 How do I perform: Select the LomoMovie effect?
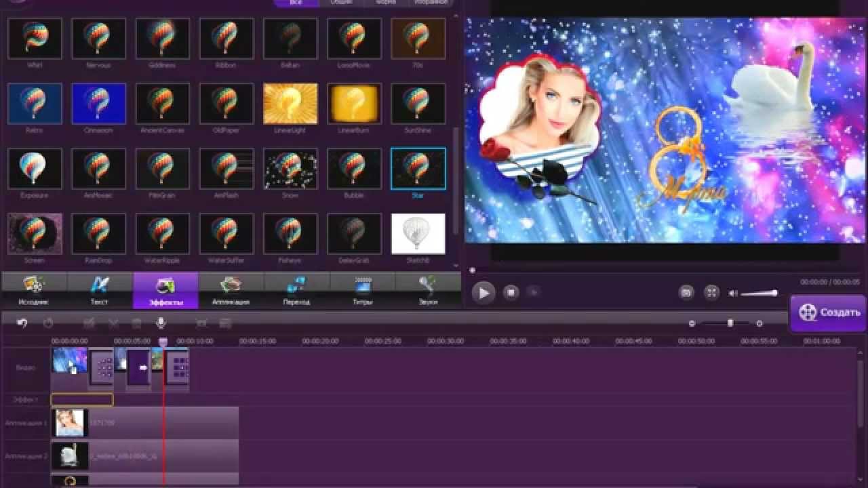click(354, 37)
